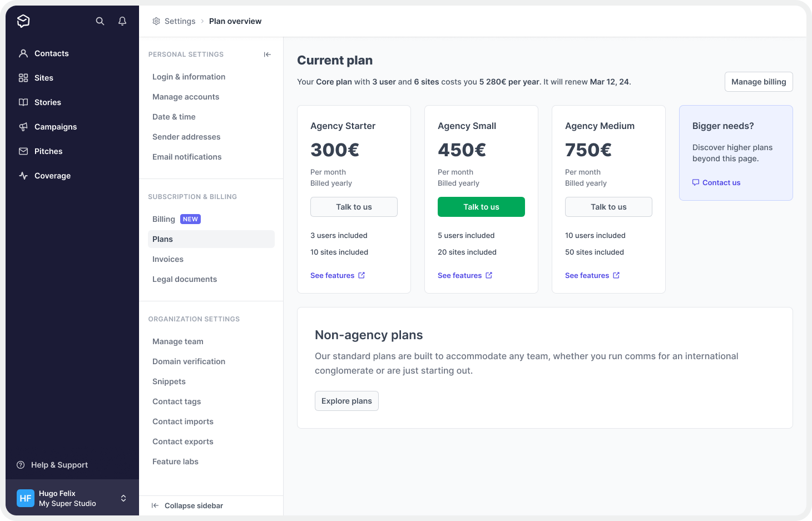Click external link icon on Agency Medium

[x=616, y=275]
